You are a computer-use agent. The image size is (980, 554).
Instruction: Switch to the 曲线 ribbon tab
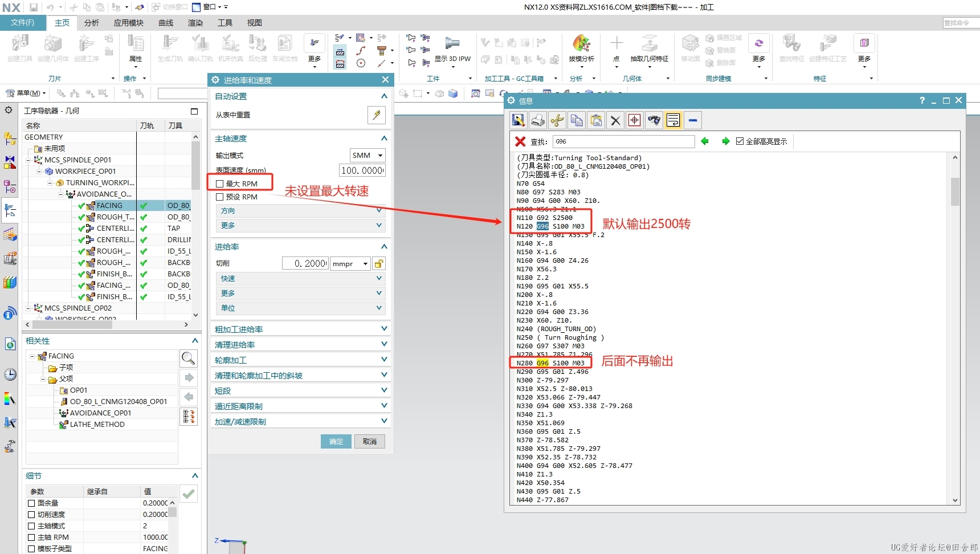click(x=166, y=23)
